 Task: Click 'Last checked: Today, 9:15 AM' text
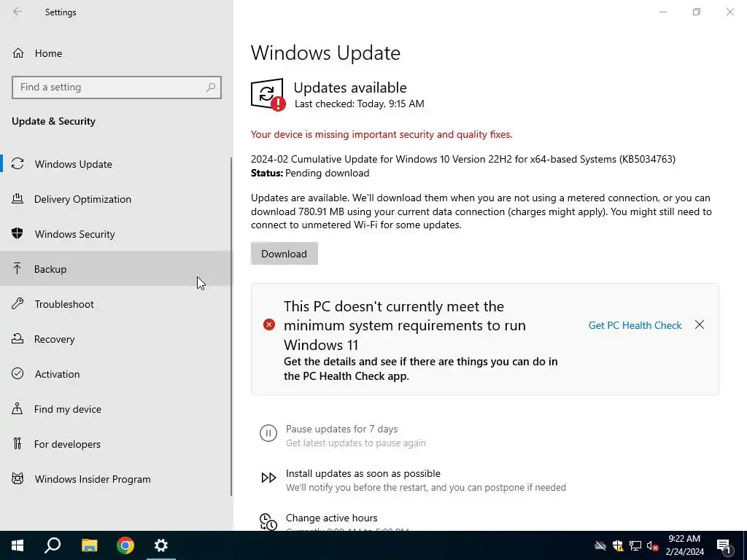[359, 104]
